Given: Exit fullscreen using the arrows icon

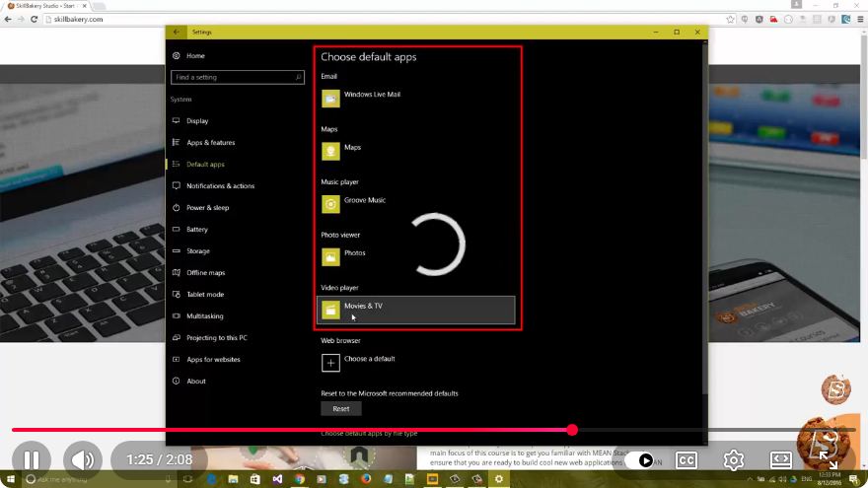Looking at the screenshot, I should (x=829, y=459).
